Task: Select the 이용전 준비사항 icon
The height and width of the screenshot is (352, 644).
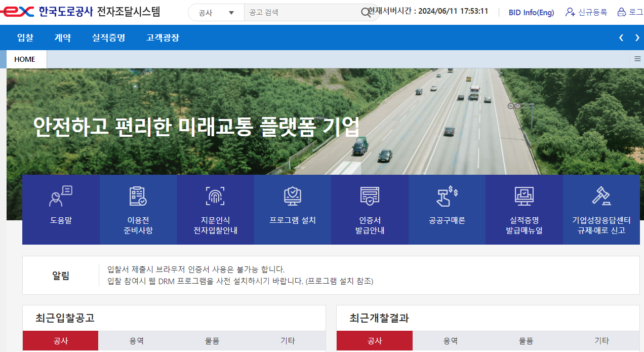Action: click(x=138, y=209)
